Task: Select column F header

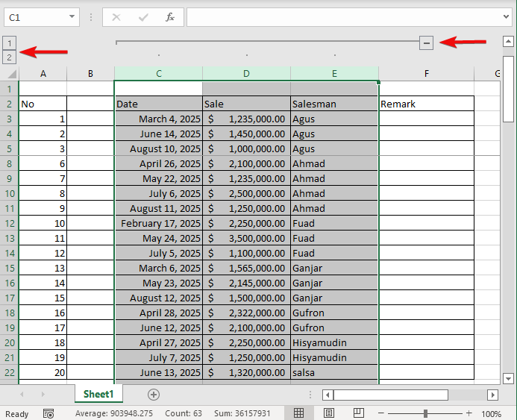Action: click(426, 74)
